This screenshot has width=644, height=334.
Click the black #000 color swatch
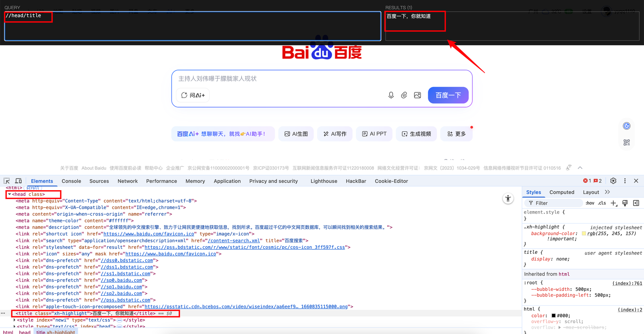(554, 315)
